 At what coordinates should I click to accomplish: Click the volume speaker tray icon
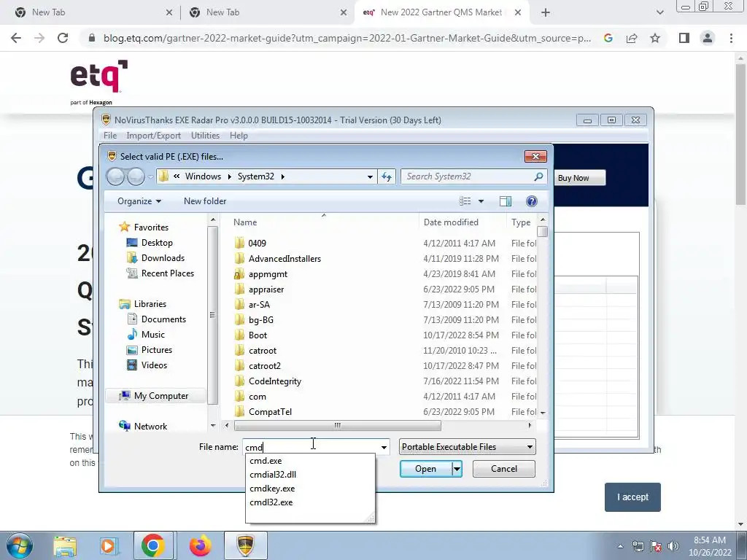tap(673, 546)
